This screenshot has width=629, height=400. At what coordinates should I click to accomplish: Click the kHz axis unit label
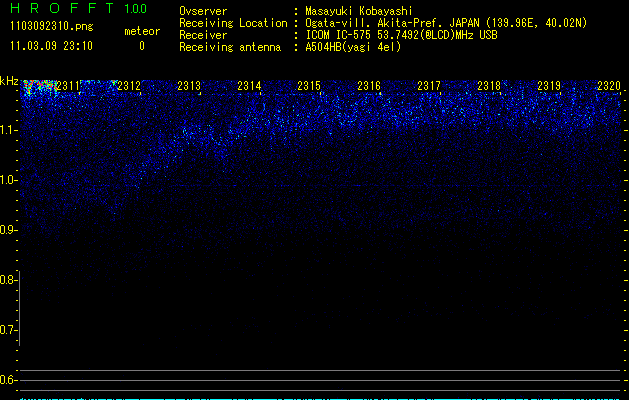click(9, 81)
